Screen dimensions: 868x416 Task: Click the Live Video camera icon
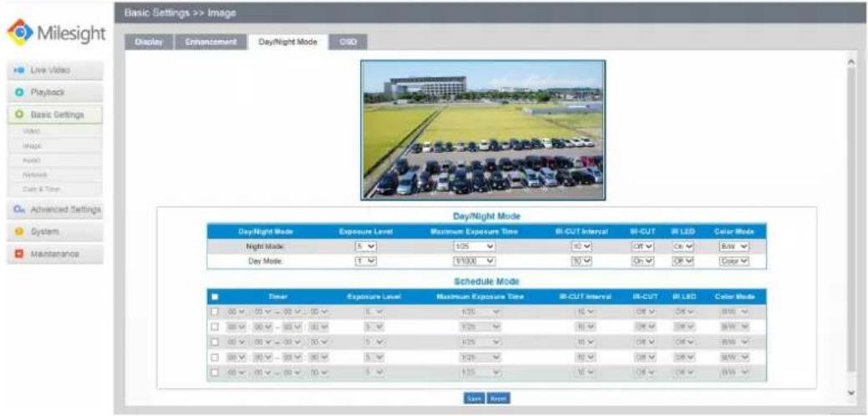click(x=19, y=70)
